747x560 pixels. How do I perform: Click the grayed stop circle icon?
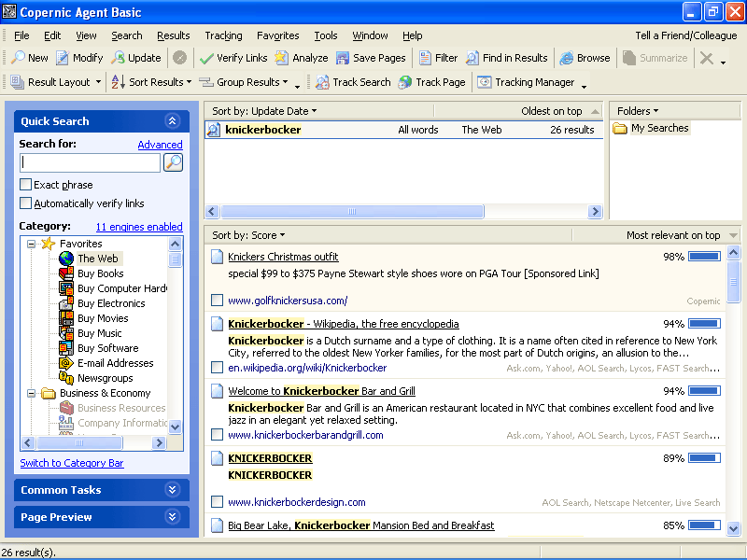pyautogui.click(x=179, y=58)
